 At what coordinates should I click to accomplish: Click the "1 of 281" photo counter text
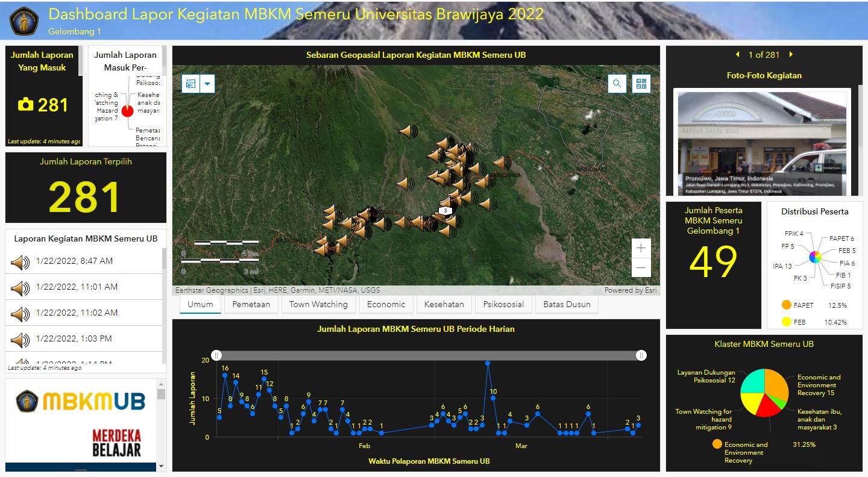[764, 55]
